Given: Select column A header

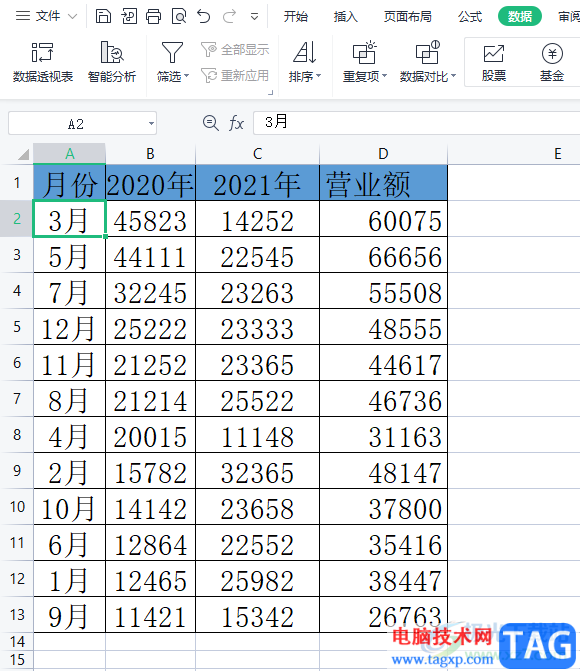Looking at the screenshot, I should [69, 154].
